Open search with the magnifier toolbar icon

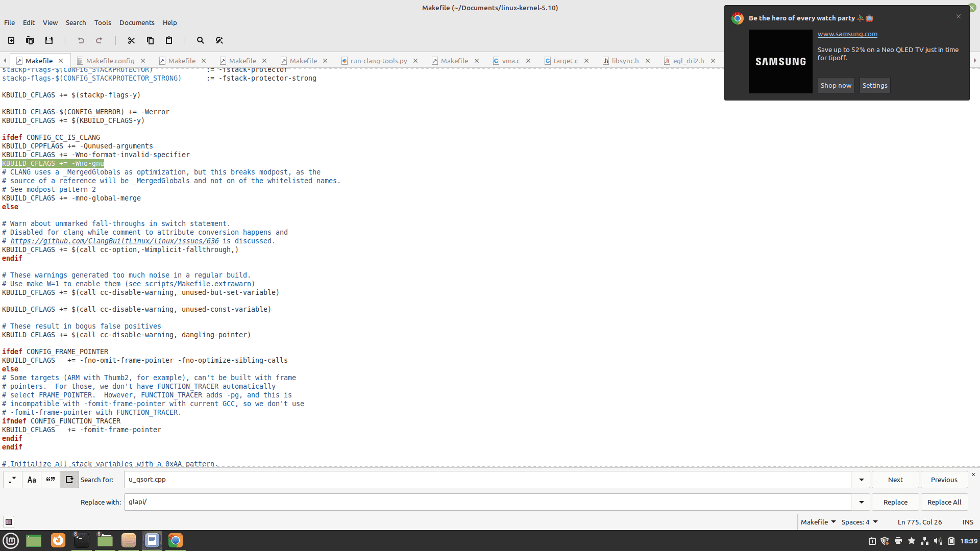pos(200,40)
